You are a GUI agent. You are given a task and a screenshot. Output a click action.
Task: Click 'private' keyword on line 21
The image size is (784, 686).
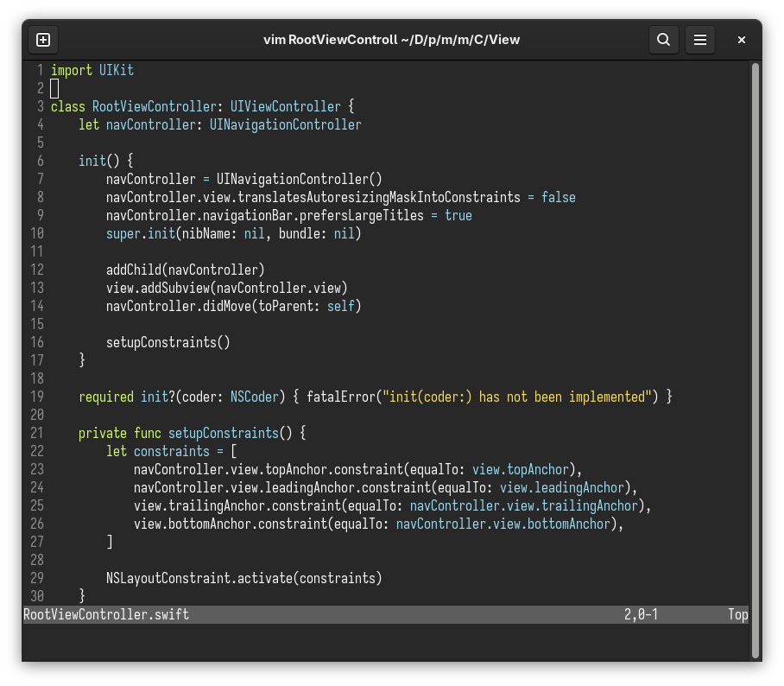coord(103,434)
